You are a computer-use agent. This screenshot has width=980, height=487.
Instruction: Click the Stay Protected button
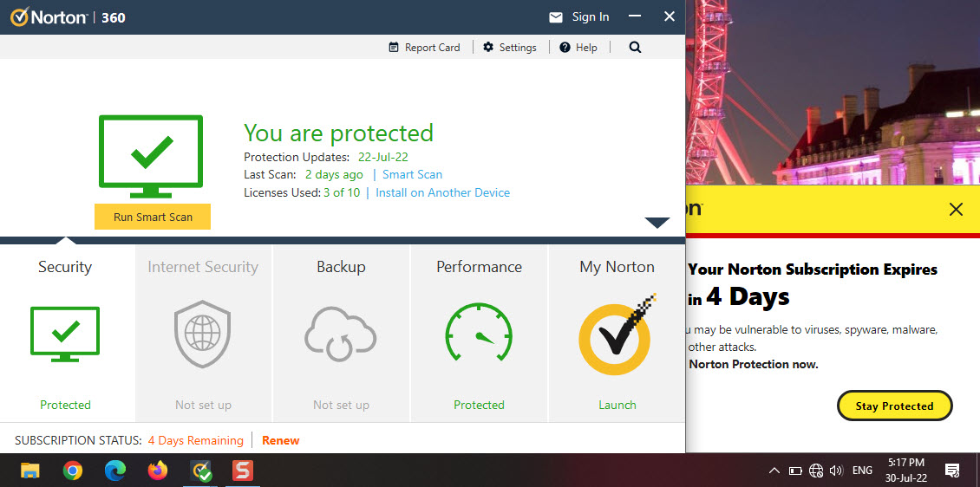click(894, 406)
